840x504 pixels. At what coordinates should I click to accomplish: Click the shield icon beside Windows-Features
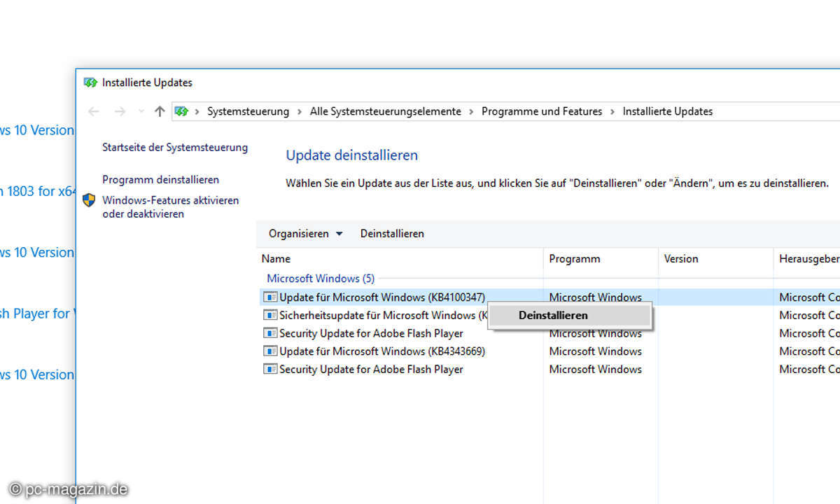89,200
